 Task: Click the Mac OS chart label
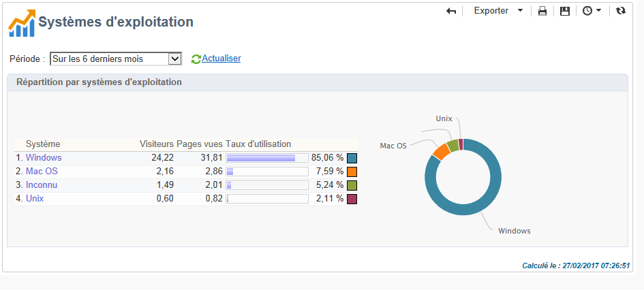pos(393,146)
